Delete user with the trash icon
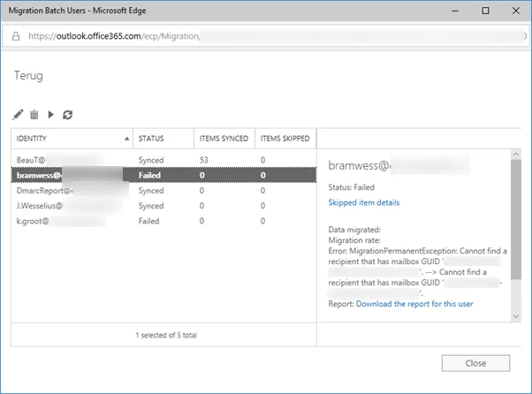532x394 pixels. [x=34, y=115]
